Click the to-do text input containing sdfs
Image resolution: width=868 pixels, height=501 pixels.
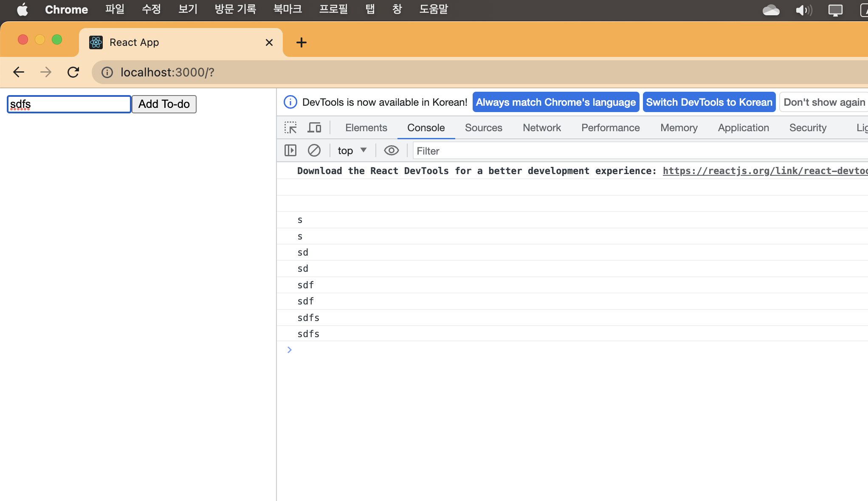click(x=69, y=104)
